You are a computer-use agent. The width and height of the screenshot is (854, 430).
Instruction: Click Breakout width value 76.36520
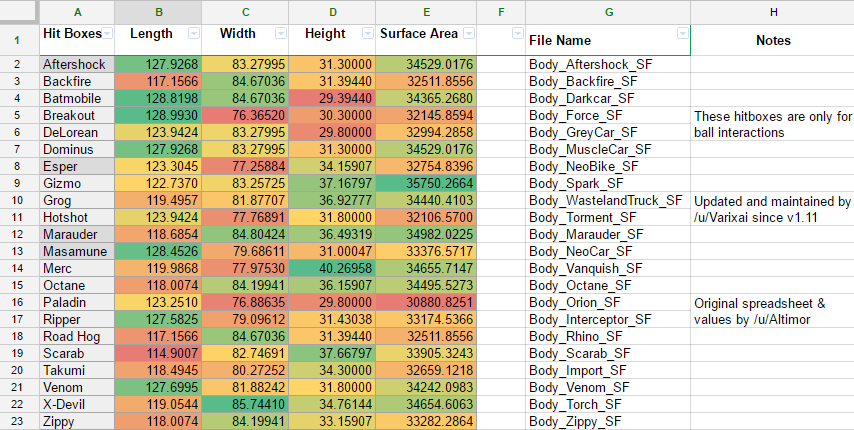click(x=245, y=115)
